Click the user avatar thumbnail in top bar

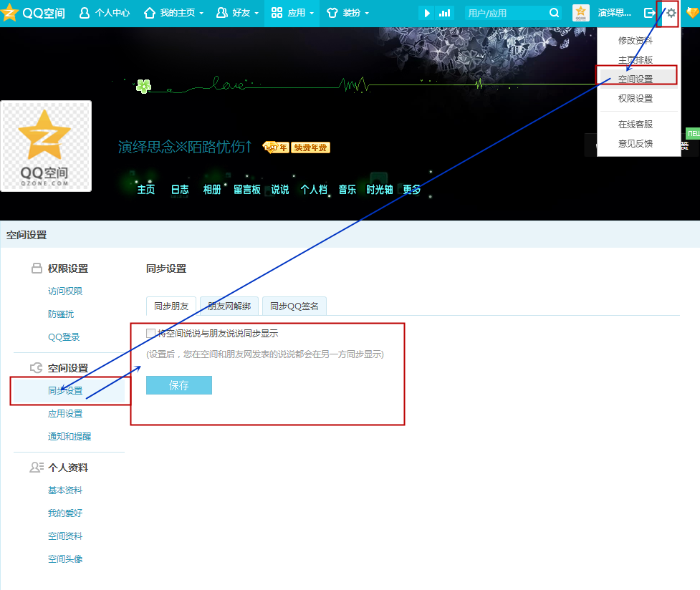tap(581, 13)
